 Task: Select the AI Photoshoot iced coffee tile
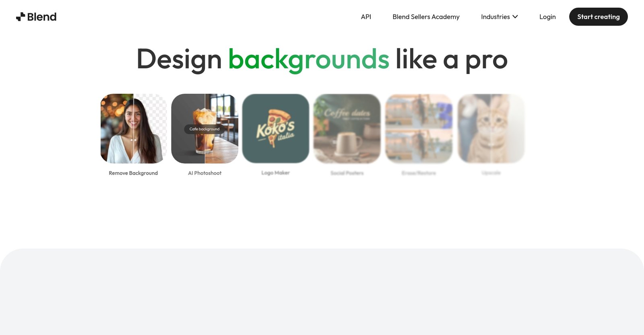(204, 129)
